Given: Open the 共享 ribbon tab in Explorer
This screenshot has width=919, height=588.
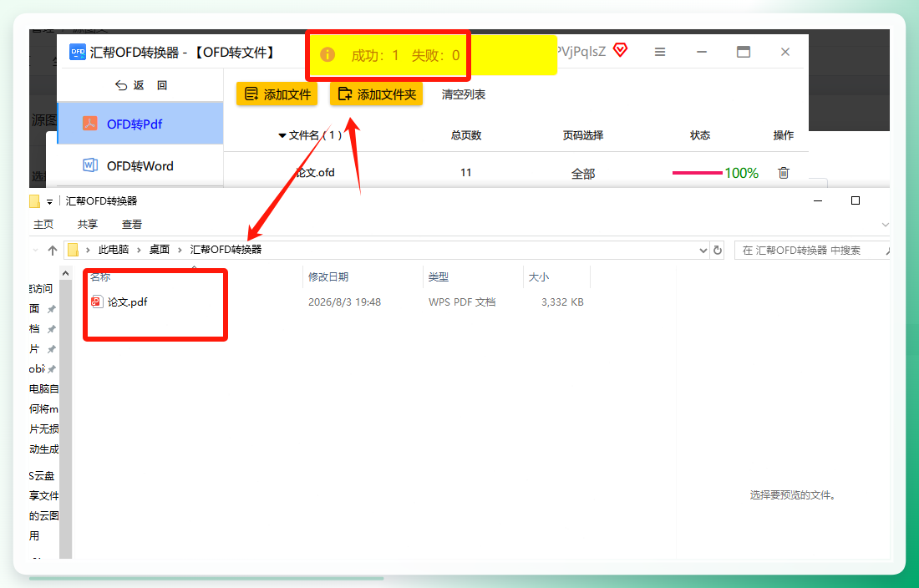Looking at the screenshot, I should pos(88,225).
